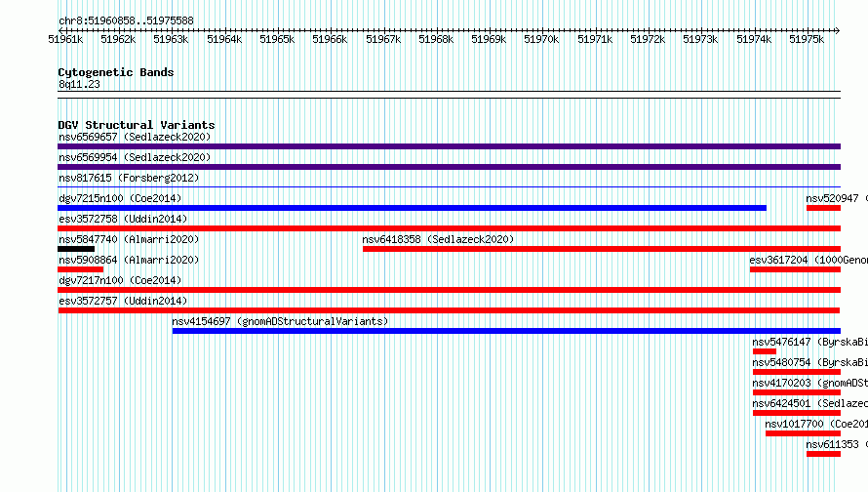
Task: Select the red bar under esv3617204
Action: (x=796, y=269)
